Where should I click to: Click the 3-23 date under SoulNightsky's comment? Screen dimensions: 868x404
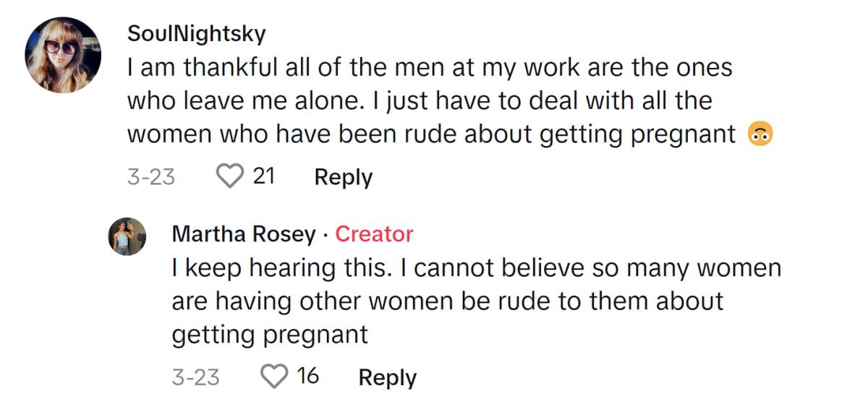click(x=150, y=177)
